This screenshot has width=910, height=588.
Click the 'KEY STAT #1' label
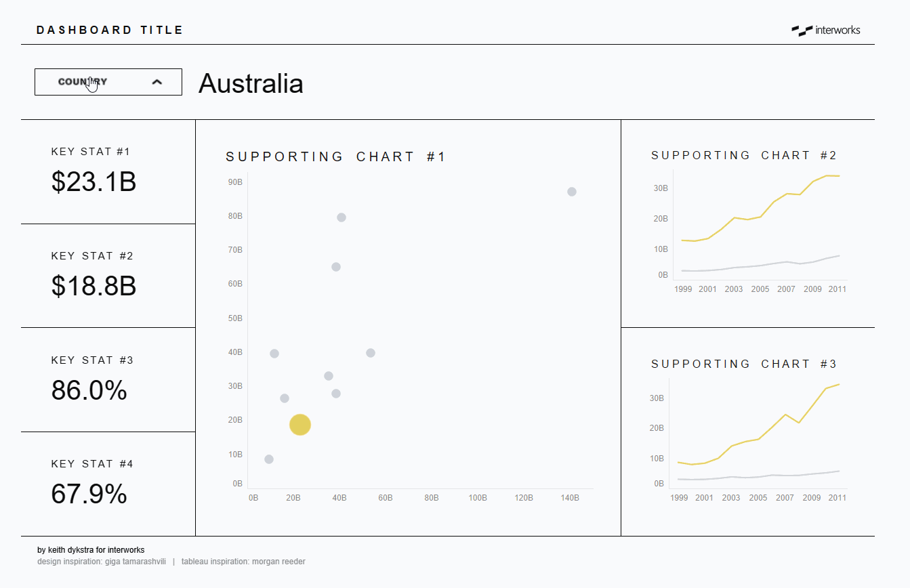[91, 152]
